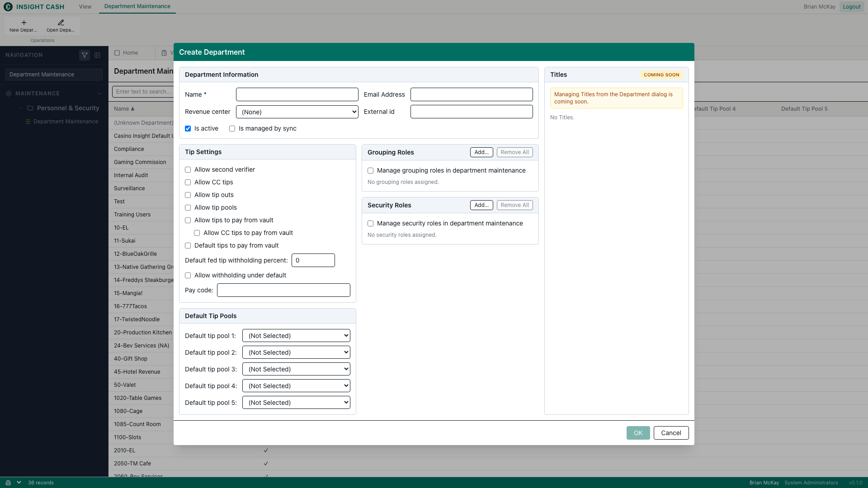
Task: Click the OK button
Action: (x=638, y=433)
